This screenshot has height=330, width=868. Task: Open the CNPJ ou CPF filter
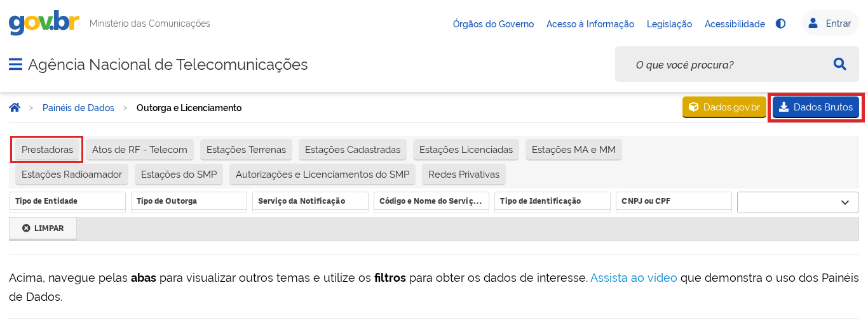tap(674, 201)
